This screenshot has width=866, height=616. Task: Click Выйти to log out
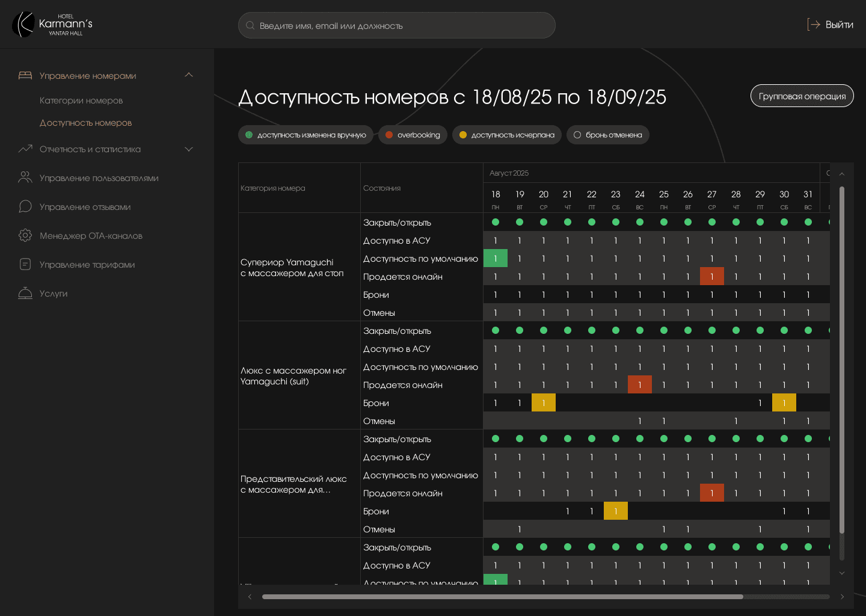(x=831, y=25)
